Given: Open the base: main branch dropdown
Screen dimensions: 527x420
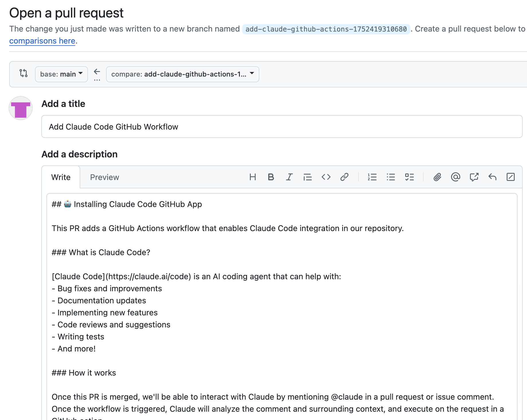Looking at the screenshot, I should tap(61, 74).
